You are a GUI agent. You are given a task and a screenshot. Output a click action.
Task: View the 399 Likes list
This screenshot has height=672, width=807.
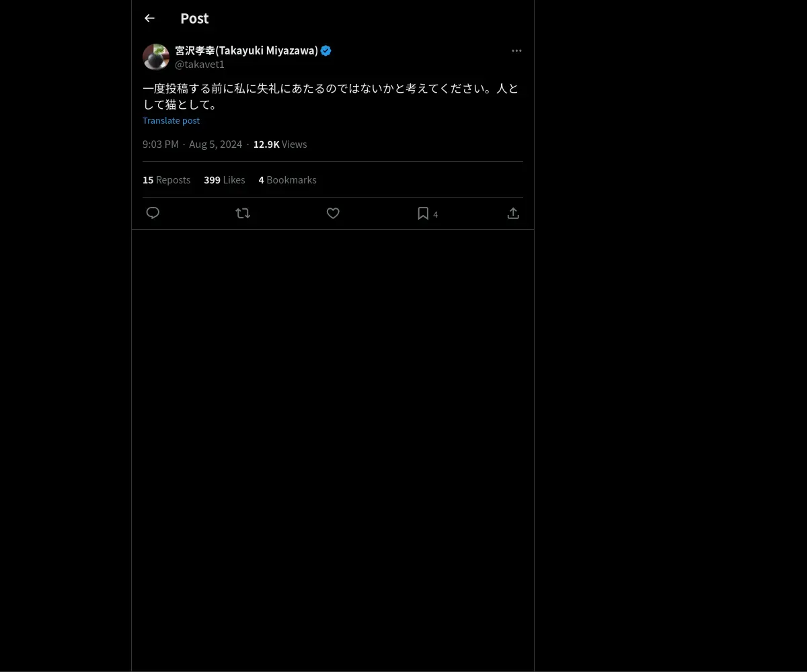[224, 180]
